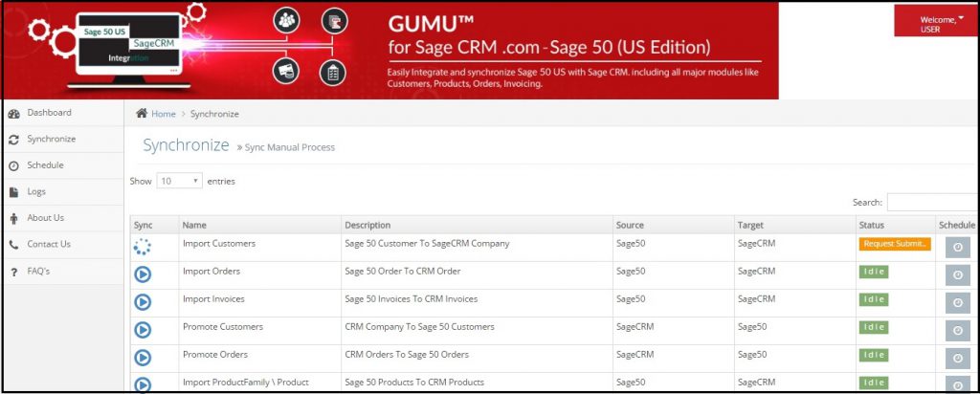Click the Logs file icon in sidebar

13,192
